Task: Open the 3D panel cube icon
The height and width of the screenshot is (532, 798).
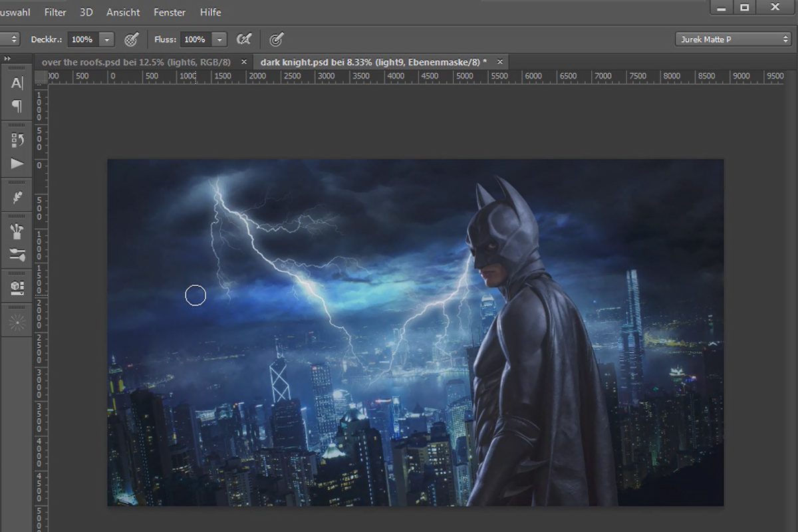Action: (x=17, y=288)
